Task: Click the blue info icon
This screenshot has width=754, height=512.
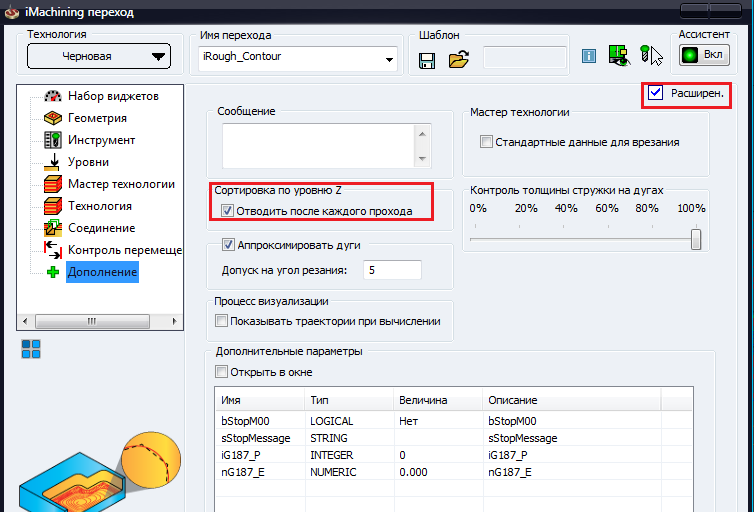Action: [589, 56]
